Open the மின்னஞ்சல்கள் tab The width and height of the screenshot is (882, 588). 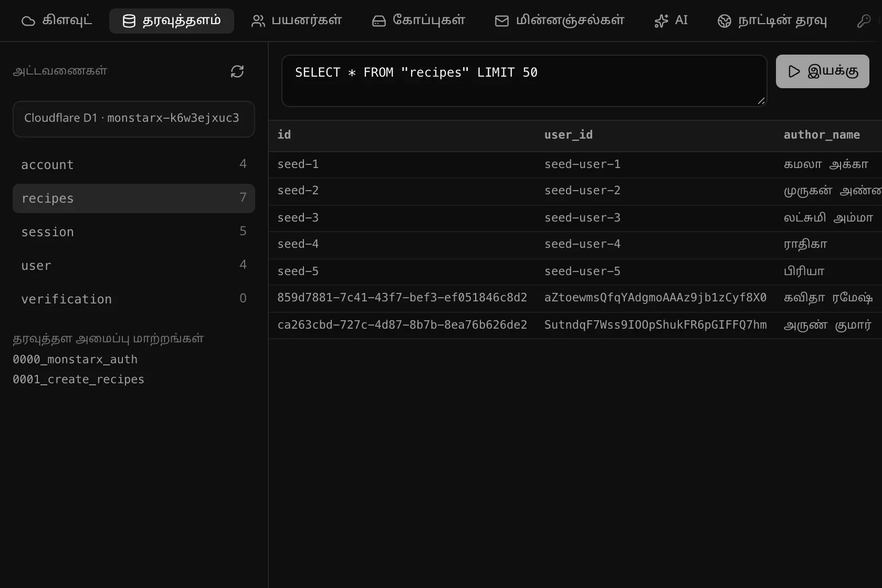560,21
